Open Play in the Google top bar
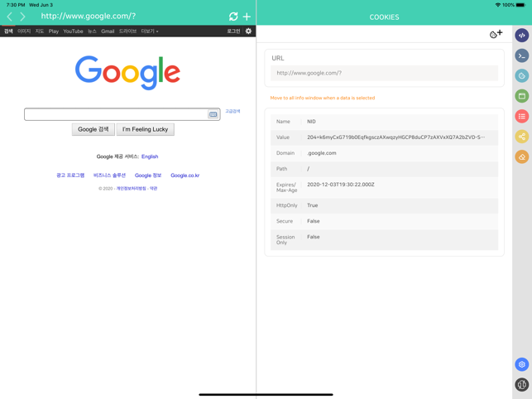532x399 pixels. point(54,31)
